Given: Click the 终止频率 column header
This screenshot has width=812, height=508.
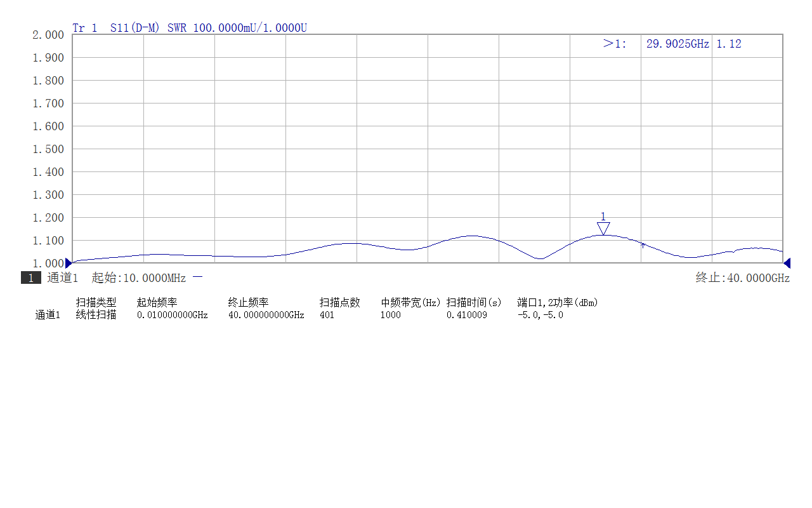Looking at the screenshot, I should click(x=248, y=302).
